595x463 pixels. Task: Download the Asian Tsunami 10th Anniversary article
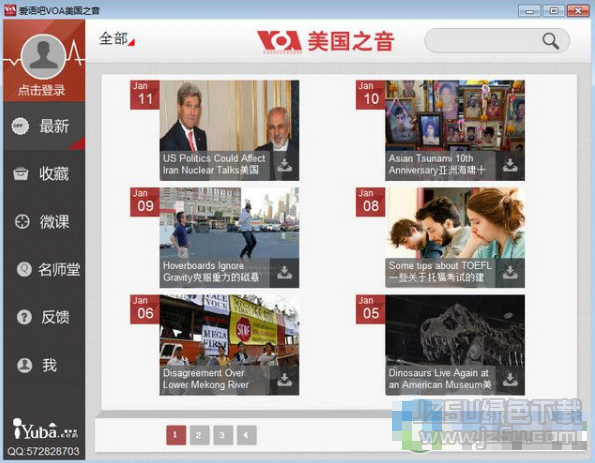tap(510, 165)
